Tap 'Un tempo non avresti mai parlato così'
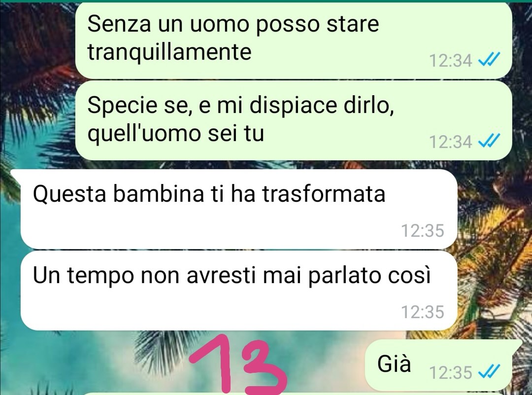Screen dimensions: 532x395 point(239,290)
